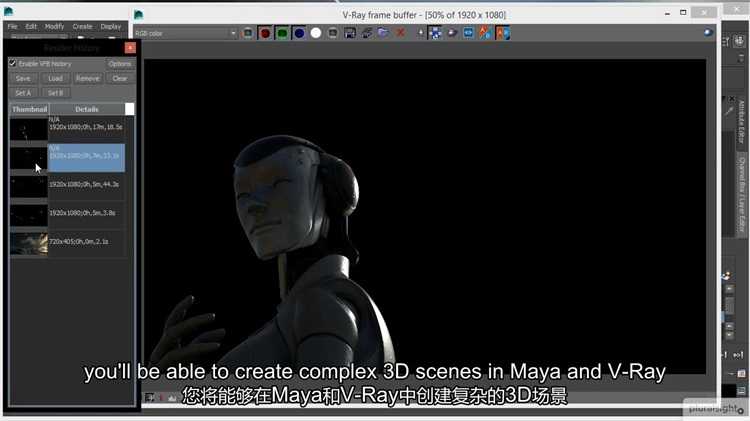Image resolution: width=750 pixels, height=421 pixels.
Task: Click the white square beside Details header
Action: click(130, 109)
